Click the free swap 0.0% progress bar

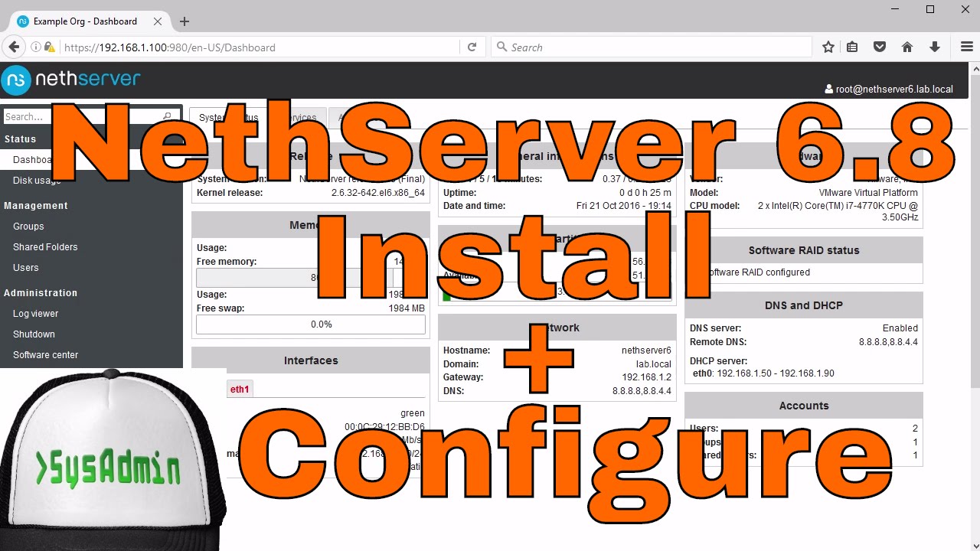[311, 324]
